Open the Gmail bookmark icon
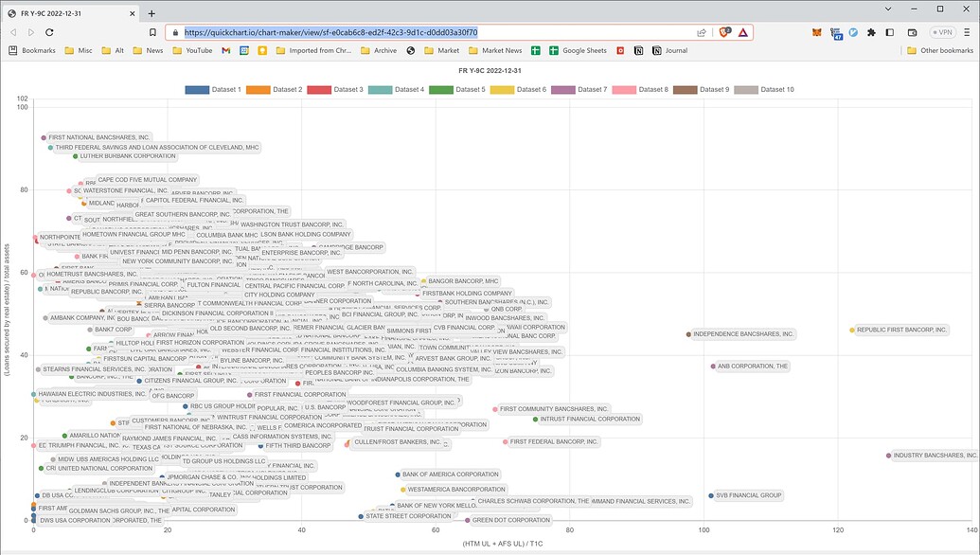The height and width of the screenshot is (555, 980). click(226, 50)
